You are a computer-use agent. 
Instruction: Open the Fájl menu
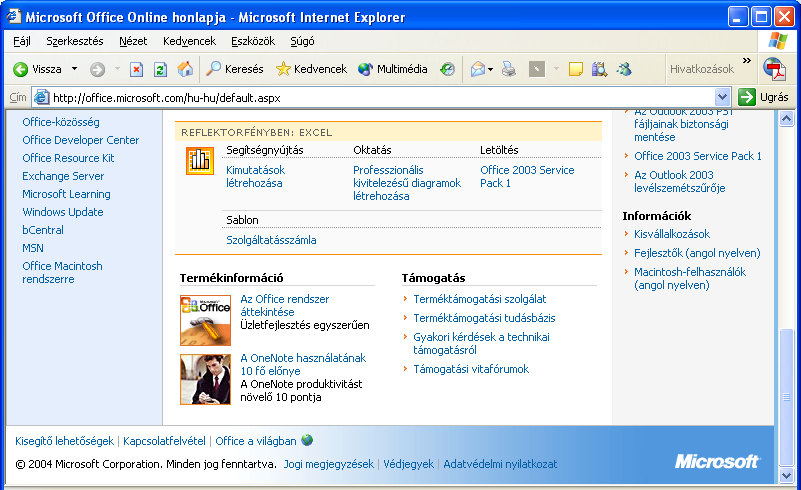coord(22,41)
